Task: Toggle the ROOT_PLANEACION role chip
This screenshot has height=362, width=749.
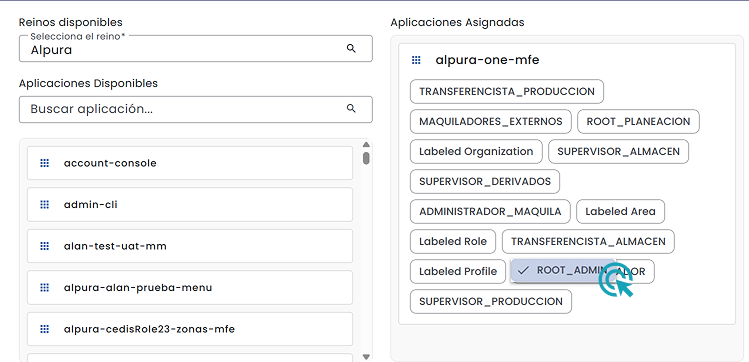Action: pyautogui.click(x=638, y=121)
